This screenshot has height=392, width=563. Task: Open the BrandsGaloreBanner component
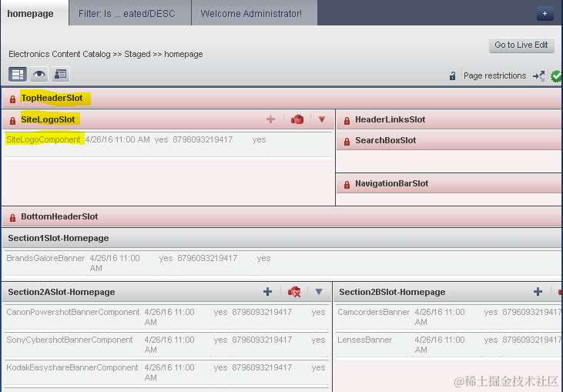(45, 258)
